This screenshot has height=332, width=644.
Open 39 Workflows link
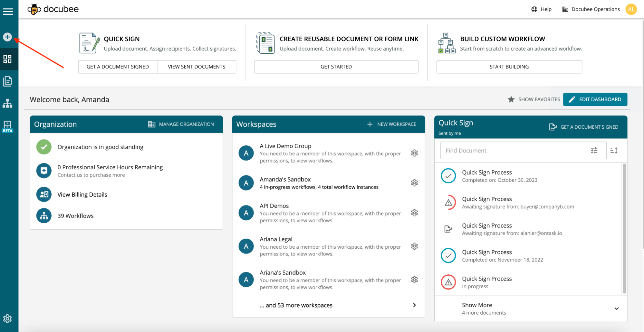click(x=75, y=216)
